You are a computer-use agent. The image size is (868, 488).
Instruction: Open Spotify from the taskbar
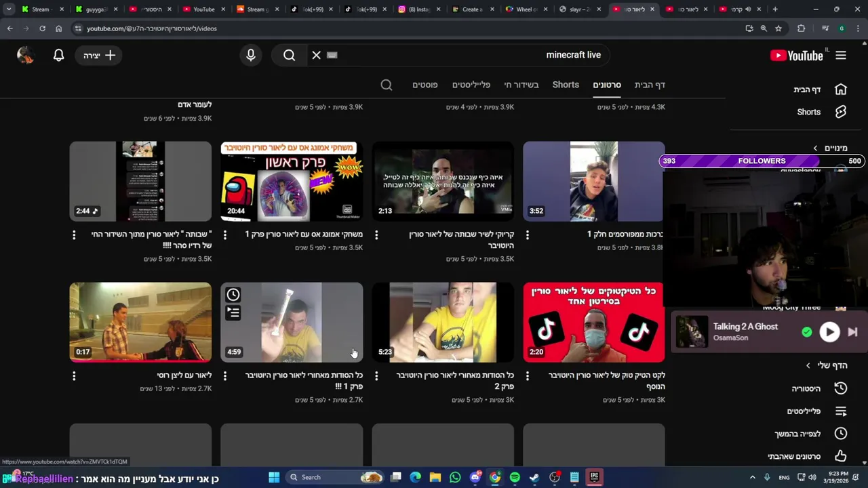(x=515, y=477)
